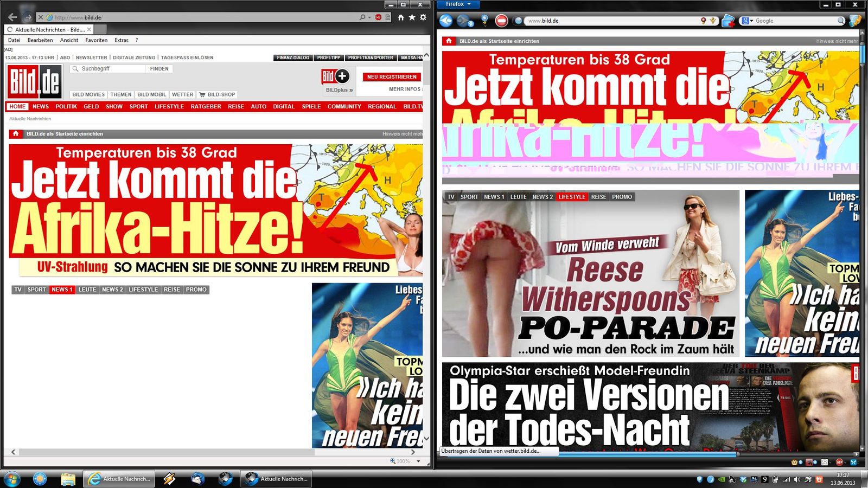Open the Reese Witherspoon PO-PARADE teaser
The height and width of the screenshot is (488, 868).
tap(591, 273)
